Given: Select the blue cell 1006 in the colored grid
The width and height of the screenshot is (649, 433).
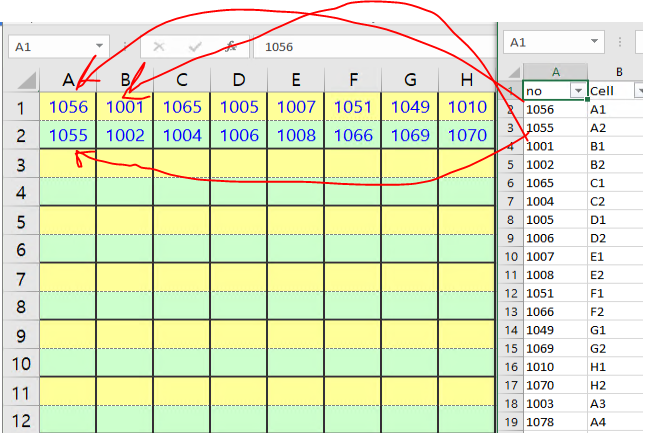Looking at the screenshot, I should point(239,135).
